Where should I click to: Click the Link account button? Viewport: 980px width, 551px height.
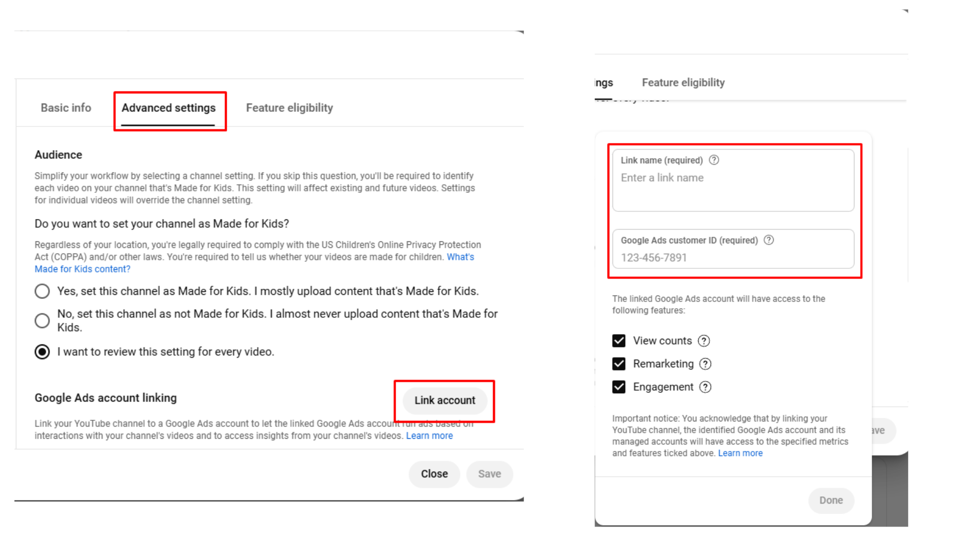[444, 400]
